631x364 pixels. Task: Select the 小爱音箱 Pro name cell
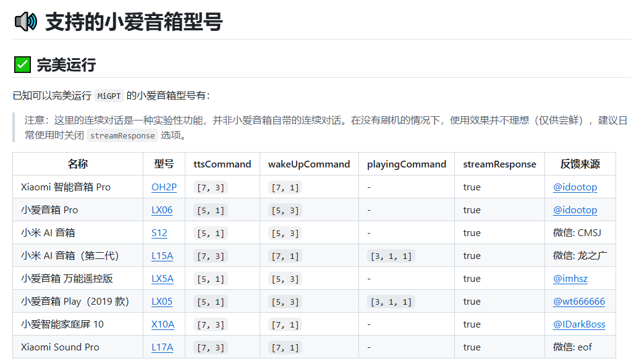click(78, 210)
